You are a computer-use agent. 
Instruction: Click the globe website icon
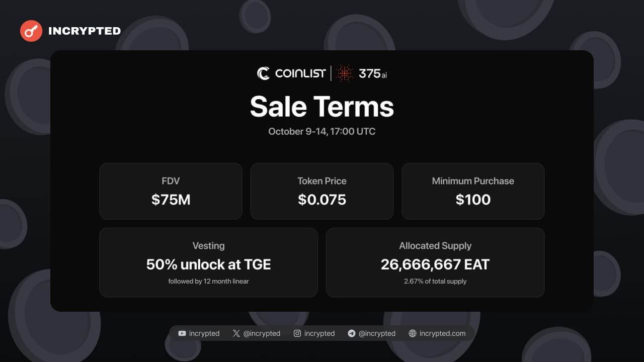coord(413,333)
